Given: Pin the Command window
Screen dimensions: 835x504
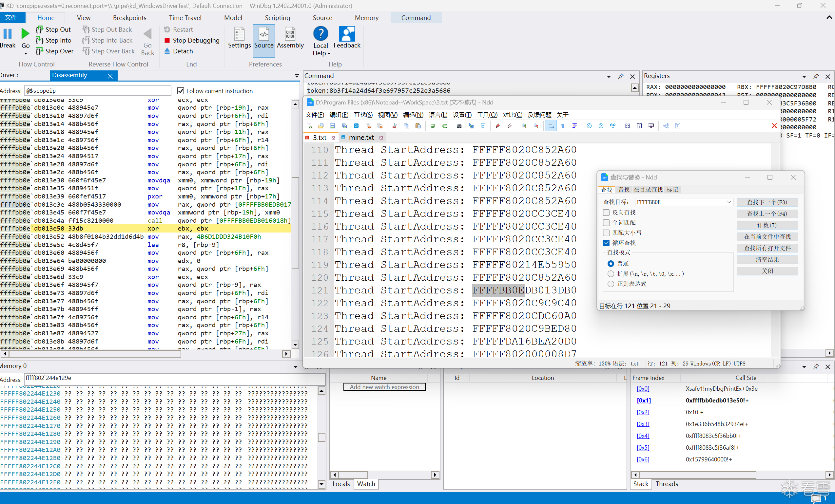Looking at the screenshot, I should click(x=620, y=77).
